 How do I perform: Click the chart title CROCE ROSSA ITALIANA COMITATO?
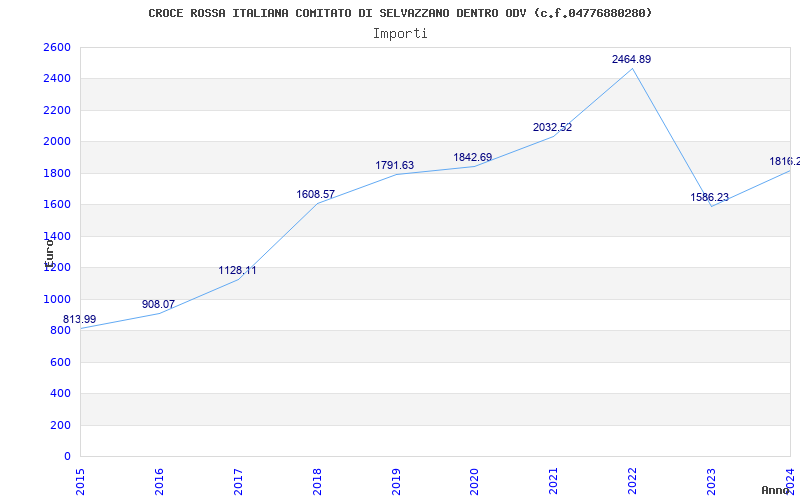click(400, 13)
